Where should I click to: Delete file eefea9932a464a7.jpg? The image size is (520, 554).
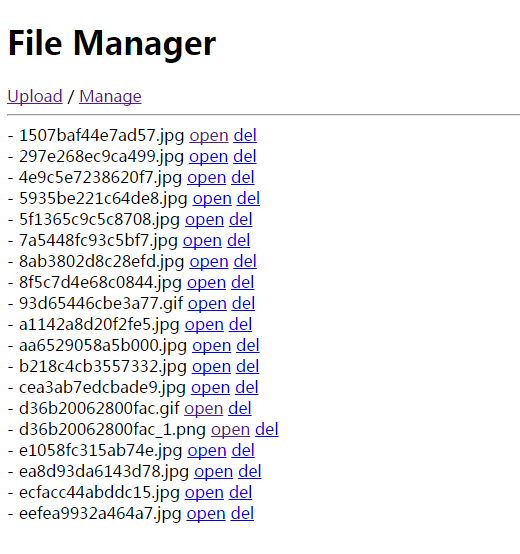click(x=242, y=514)
